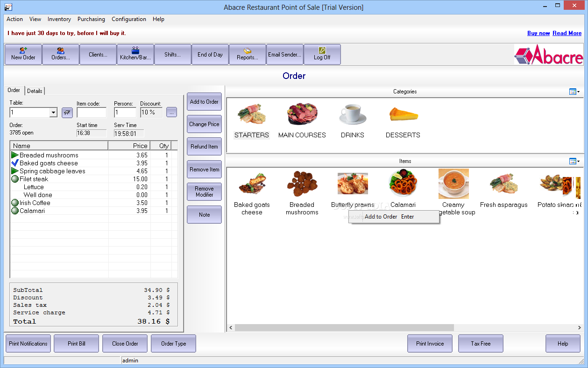Viewport: 588px width, 368px height.
Task: Select Fresh asparagus item picture
Action: (x=503, y=184)
